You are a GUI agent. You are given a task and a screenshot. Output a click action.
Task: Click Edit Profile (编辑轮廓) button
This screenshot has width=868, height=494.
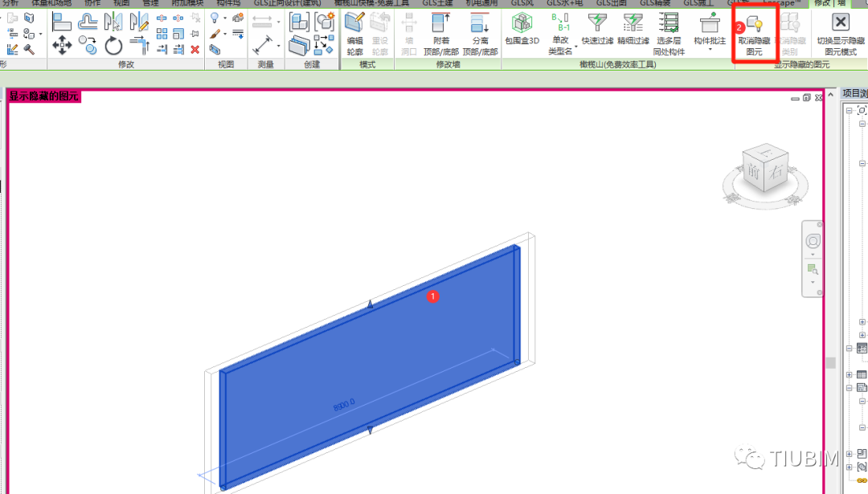354,35
